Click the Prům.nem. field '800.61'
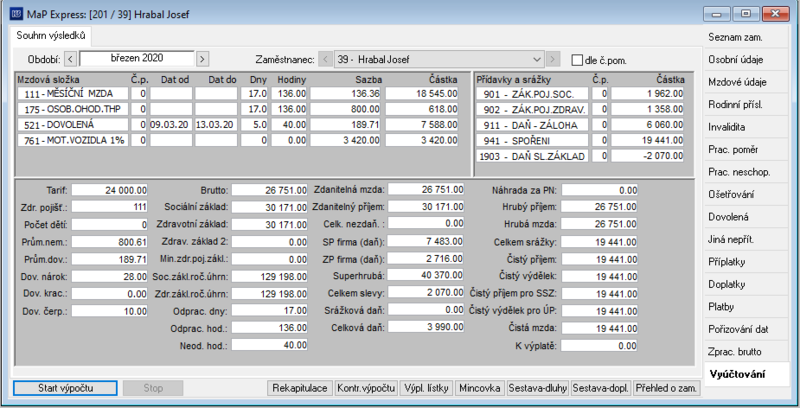Image resolution: width=800 pixels, height=408 pixels. tap(109, 242)
